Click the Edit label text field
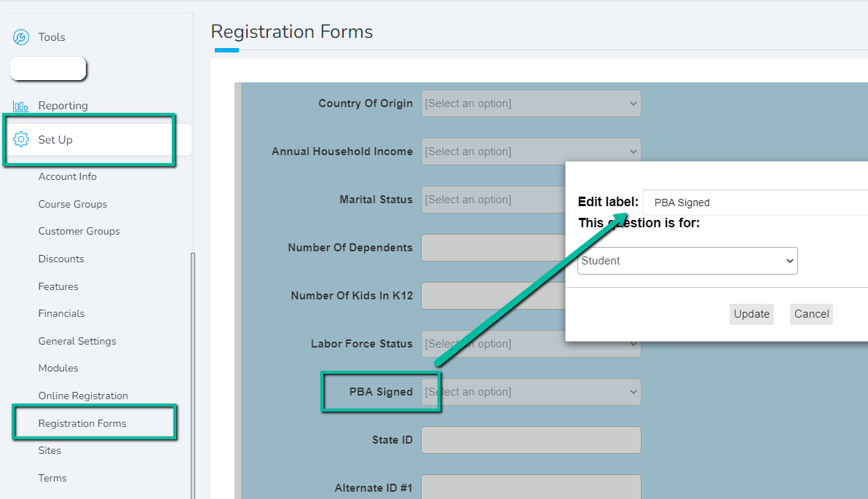This screenshot has height=499, width=868. pos(756,203)
